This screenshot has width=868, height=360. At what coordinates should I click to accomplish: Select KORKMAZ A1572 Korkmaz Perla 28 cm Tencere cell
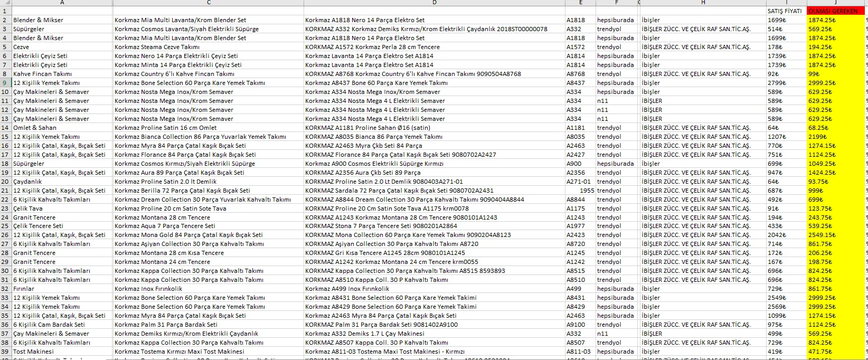(x=435, y=47)
